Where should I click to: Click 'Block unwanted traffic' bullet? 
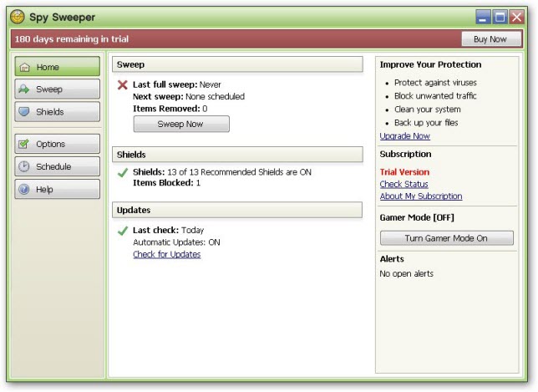435,96
